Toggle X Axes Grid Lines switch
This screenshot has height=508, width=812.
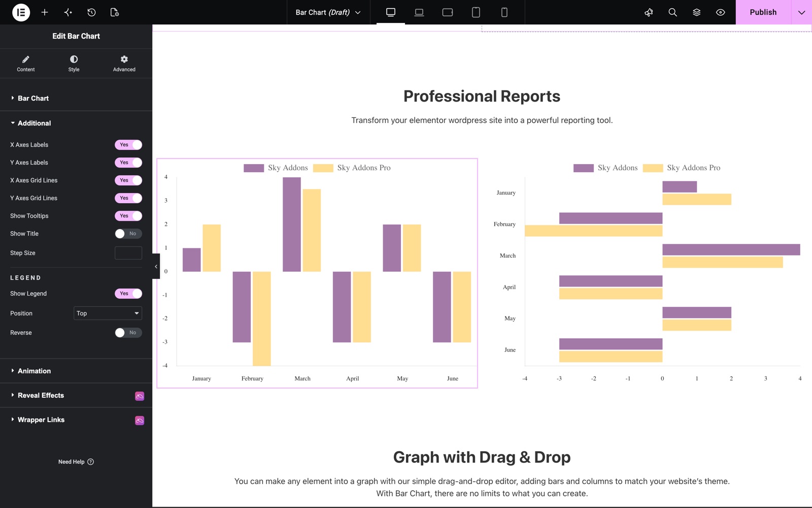[128, 180]
